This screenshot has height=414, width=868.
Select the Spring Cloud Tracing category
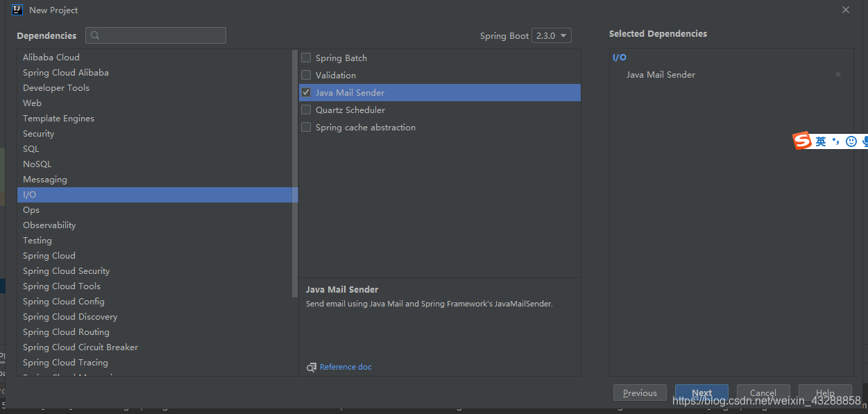(x=157, y=362)
